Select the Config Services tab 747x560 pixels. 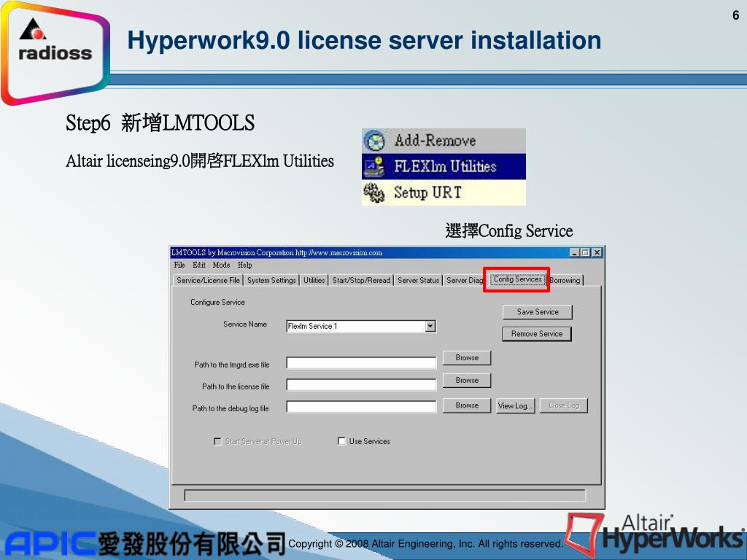[x=518, y=279]
